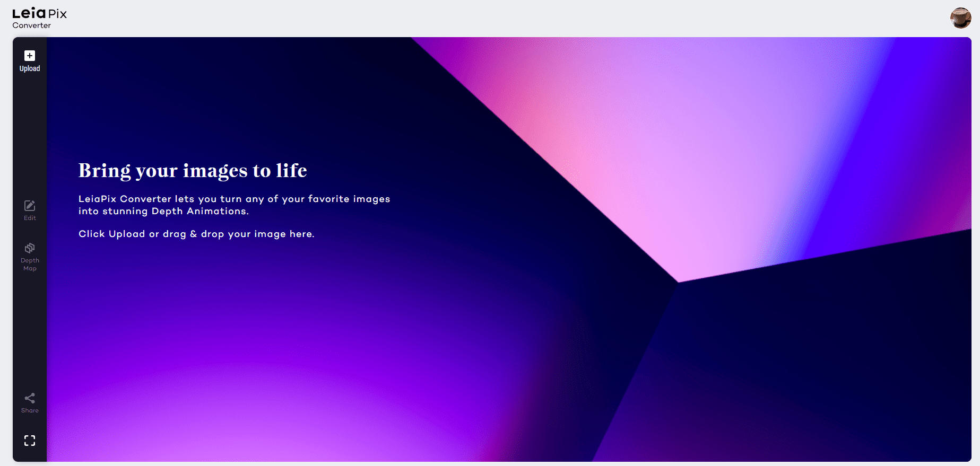
Task: Click the 'Bring your images to life' heading
Action: (193, 171)
